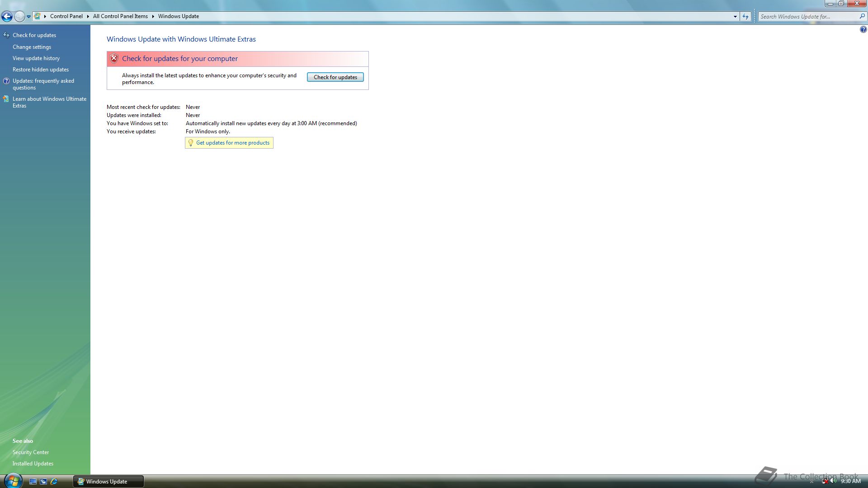This screenshot has height=488, width=868.
Task: Click Switch between windows quick launch icon
Action: tap(43, 482)
